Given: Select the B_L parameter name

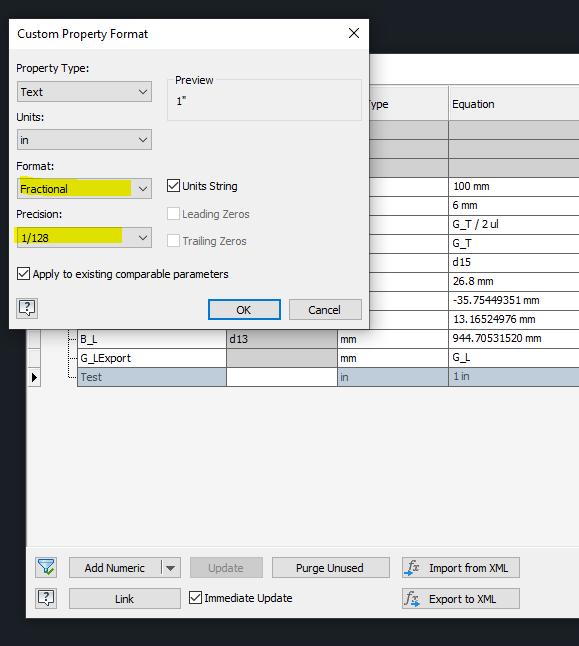Looking at the screenshot, I should tap(152, 339).
